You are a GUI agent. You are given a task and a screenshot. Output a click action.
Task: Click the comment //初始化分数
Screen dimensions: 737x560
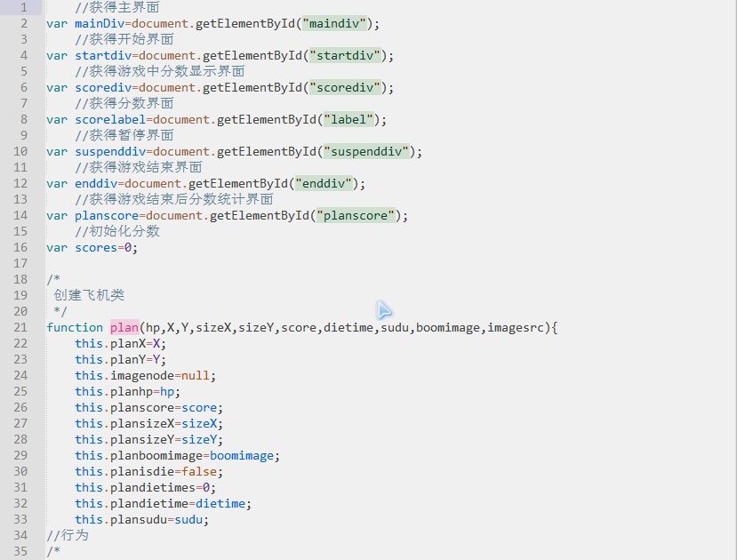pos(117,231)
